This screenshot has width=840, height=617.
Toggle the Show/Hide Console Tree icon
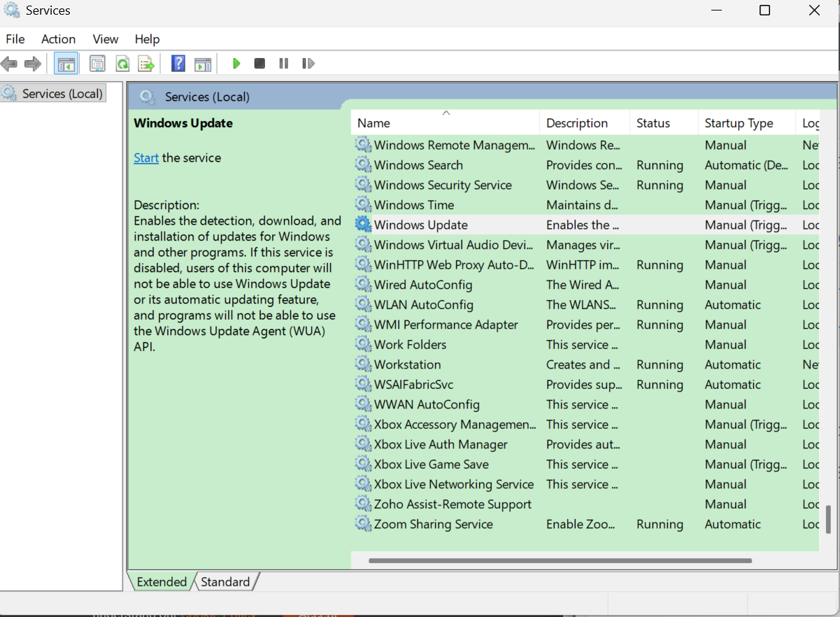point(66,63)
